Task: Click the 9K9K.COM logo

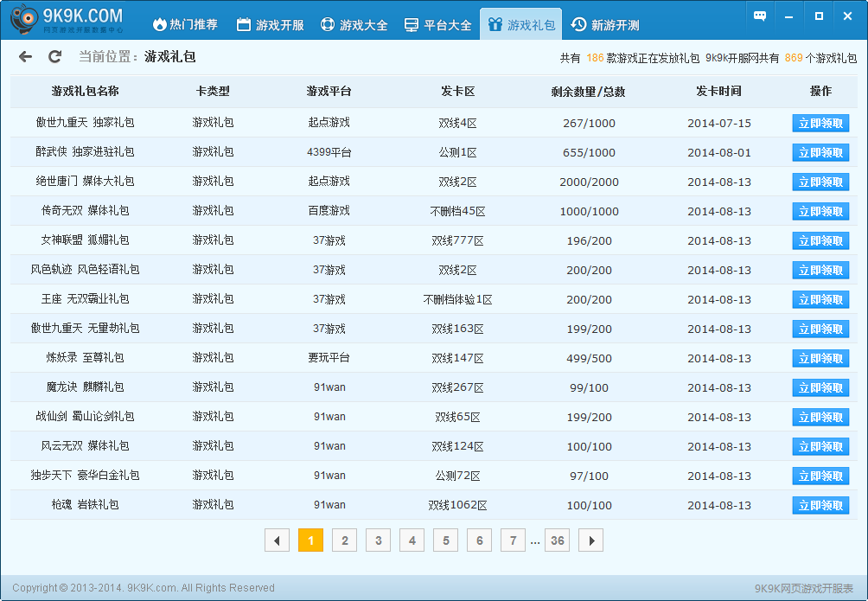Action: pos(67,19)
